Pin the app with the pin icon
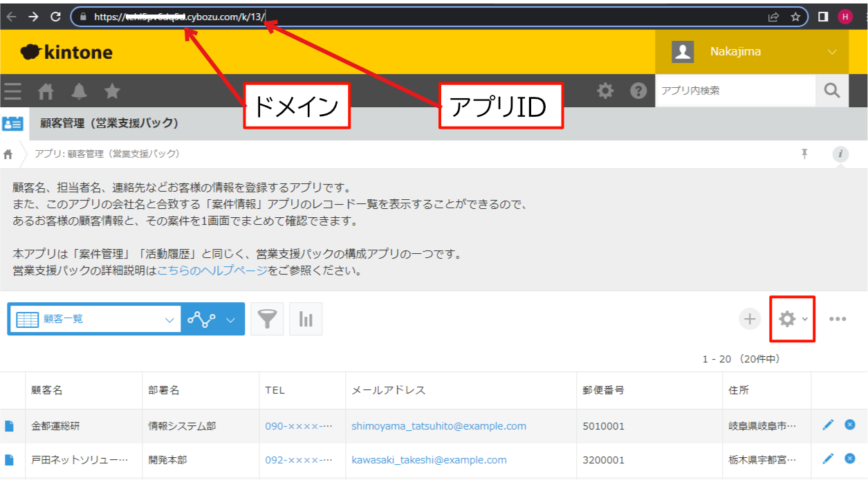Viewport: 868px width, 480px height. coord(804,154)
